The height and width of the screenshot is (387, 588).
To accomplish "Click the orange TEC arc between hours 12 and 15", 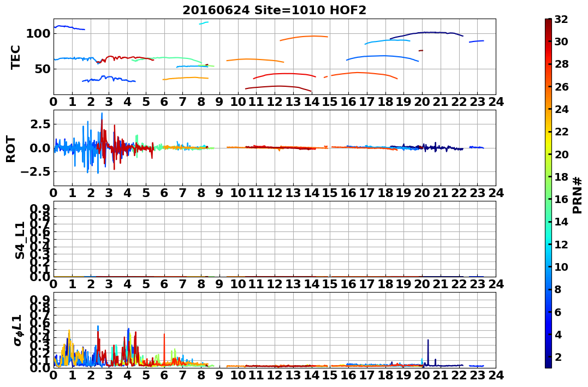I will click(304, 37).
